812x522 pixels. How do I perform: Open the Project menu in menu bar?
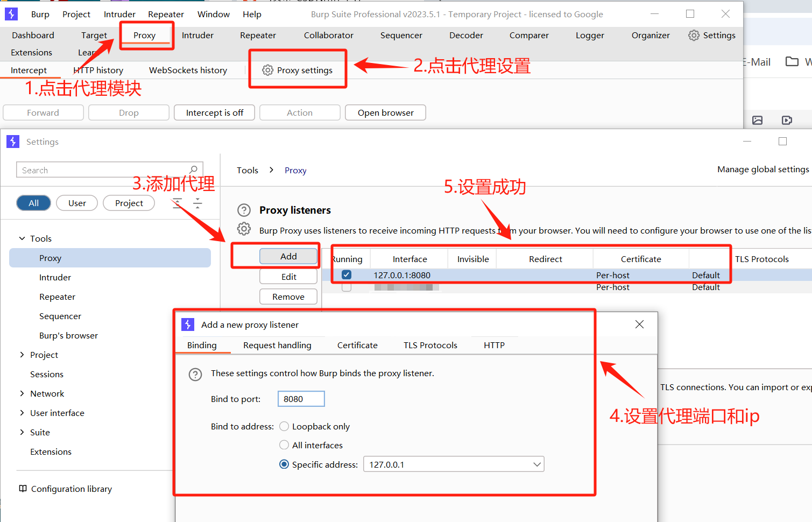pyautogui.click(x=76, y=14)
